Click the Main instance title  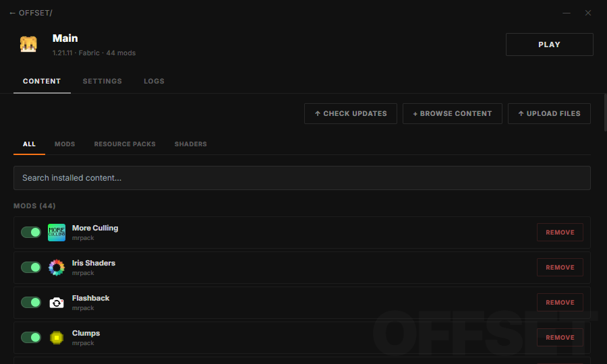(x=65, y=38)
